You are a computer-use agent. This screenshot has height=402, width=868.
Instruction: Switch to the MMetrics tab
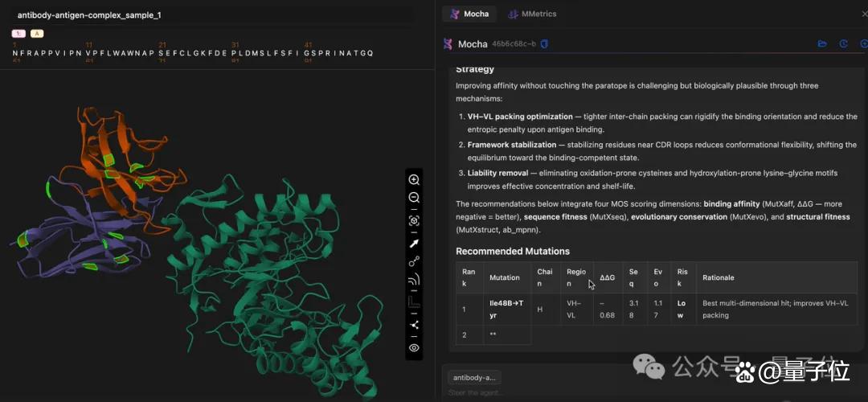pos(532,14)
